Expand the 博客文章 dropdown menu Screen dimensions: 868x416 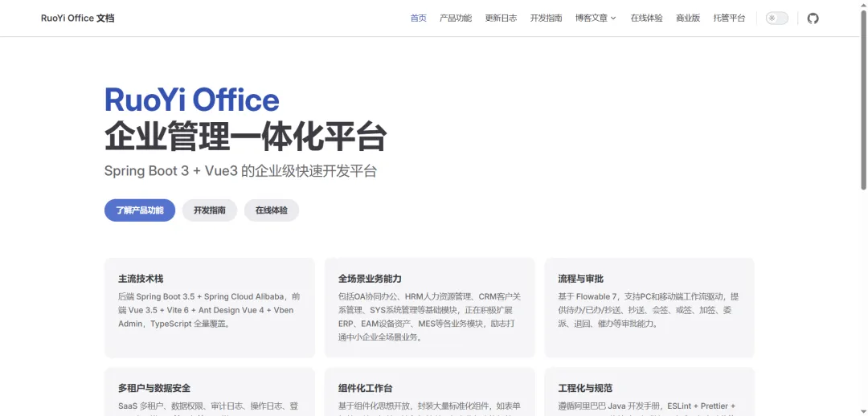[596, 18]
